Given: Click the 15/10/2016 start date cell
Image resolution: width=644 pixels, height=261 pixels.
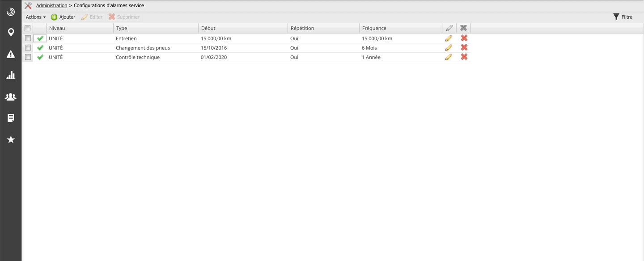Looking at the screenshot, I should tap(243, 48).
